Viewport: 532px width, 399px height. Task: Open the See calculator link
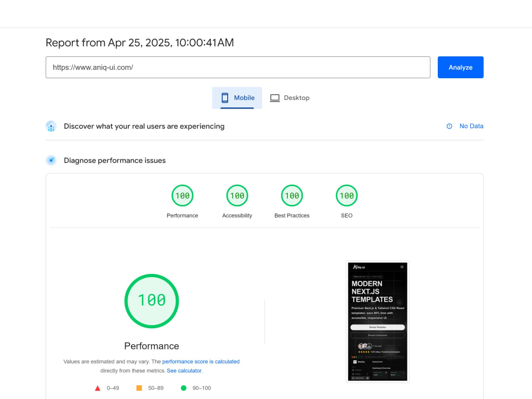184,370
